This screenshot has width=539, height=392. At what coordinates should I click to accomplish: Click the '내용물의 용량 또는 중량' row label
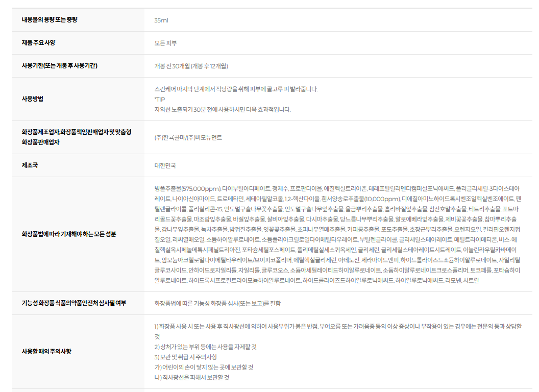coord(50,20)
